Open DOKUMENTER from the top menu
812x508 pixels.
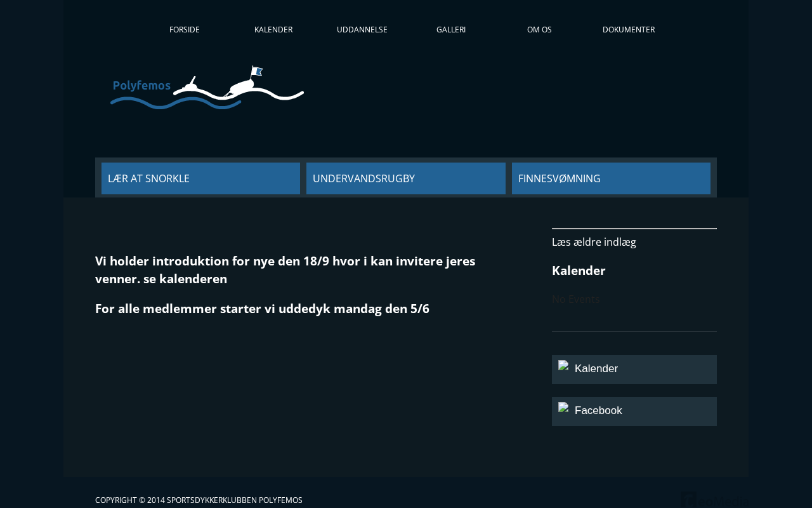[x=629, y=30]
